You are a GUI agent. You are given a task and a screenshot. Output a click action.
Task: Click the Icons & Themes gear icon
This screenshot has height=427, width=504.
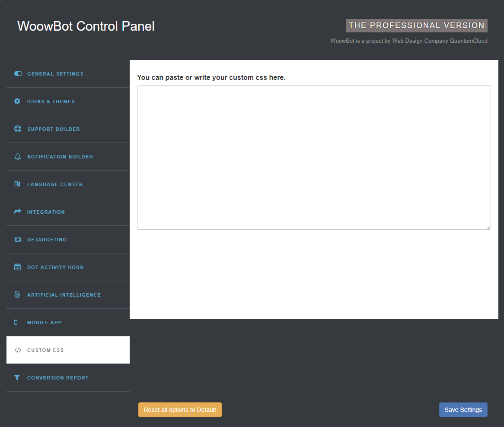17,101
